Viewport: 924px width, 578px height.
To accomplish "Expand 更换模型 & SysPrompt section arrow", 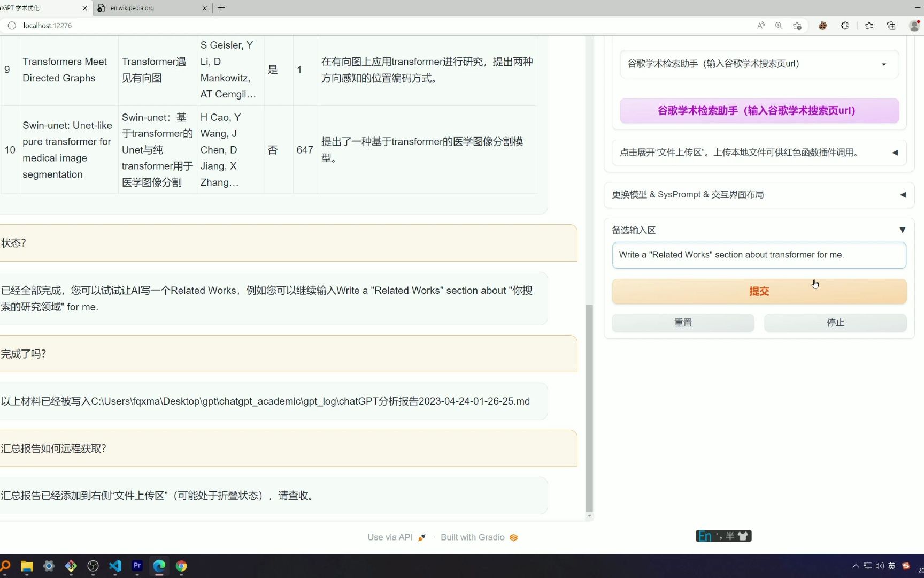I will click(903, 195).
